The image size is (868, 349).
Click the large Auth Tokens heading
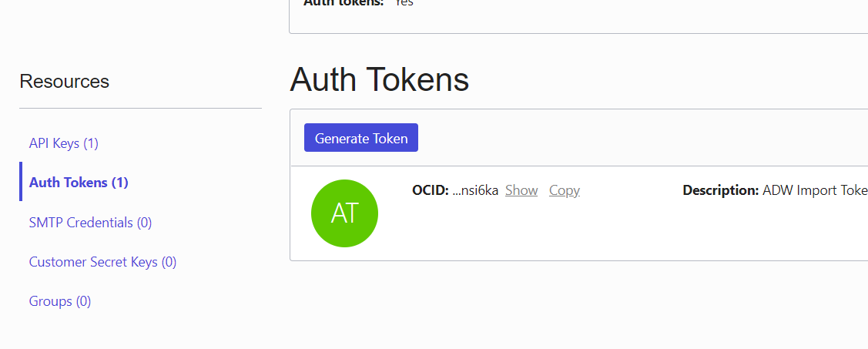click(379, 79)
